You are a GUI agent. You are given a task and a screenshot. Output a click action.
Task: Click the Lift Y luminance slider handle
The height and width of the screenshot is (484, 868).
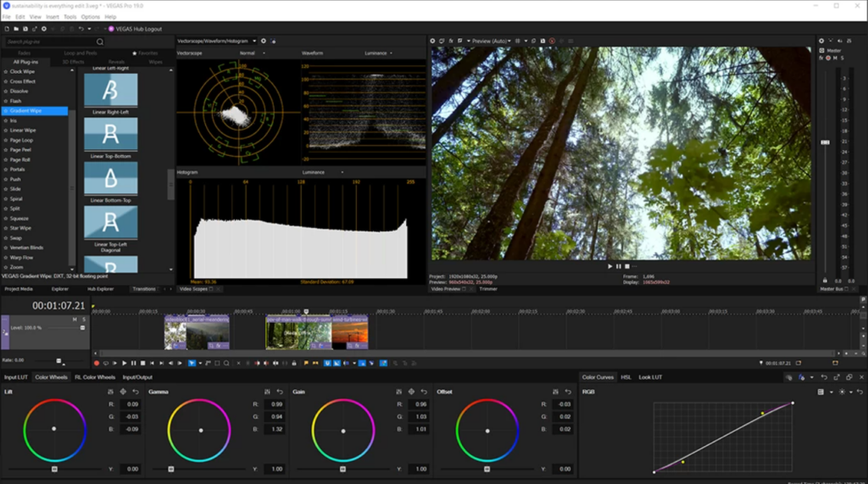(54, 468)
